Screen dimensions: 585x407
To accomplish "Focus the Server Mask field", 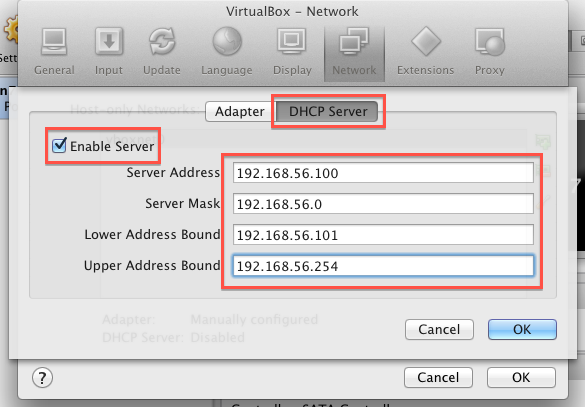I will (x=383, y=204).
